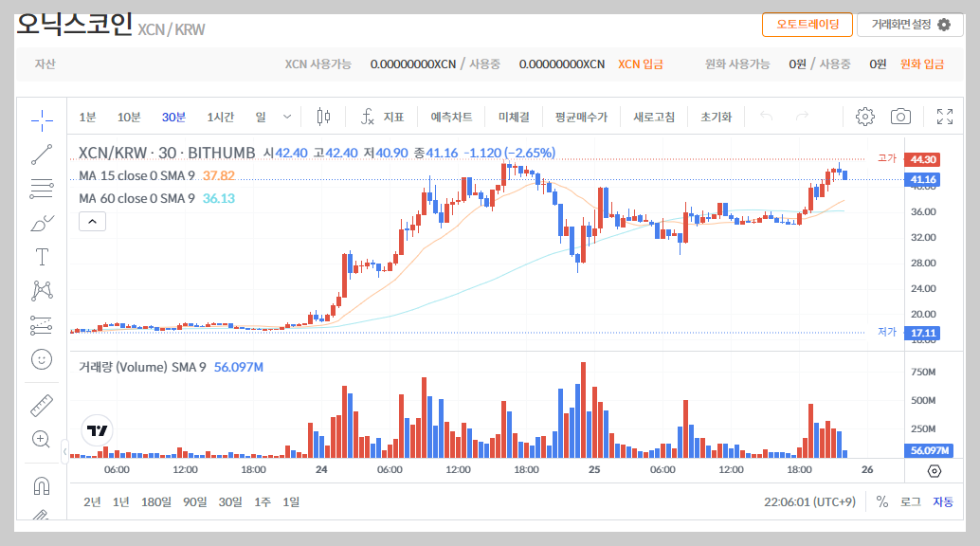Select the trend line drawing tool
Viewport: 980px width, 546px height.
pyautogui.click(x=42, y=155)
